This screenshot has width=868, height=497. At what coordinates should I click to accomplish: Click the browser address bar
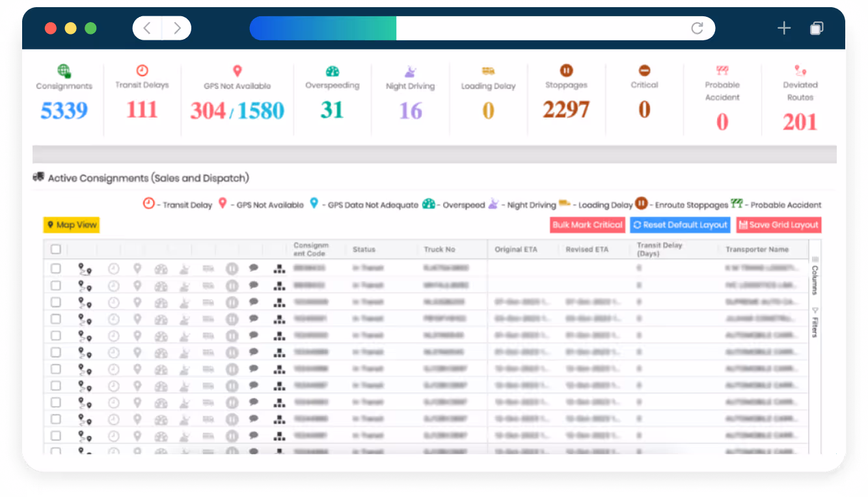coord(482,28)
